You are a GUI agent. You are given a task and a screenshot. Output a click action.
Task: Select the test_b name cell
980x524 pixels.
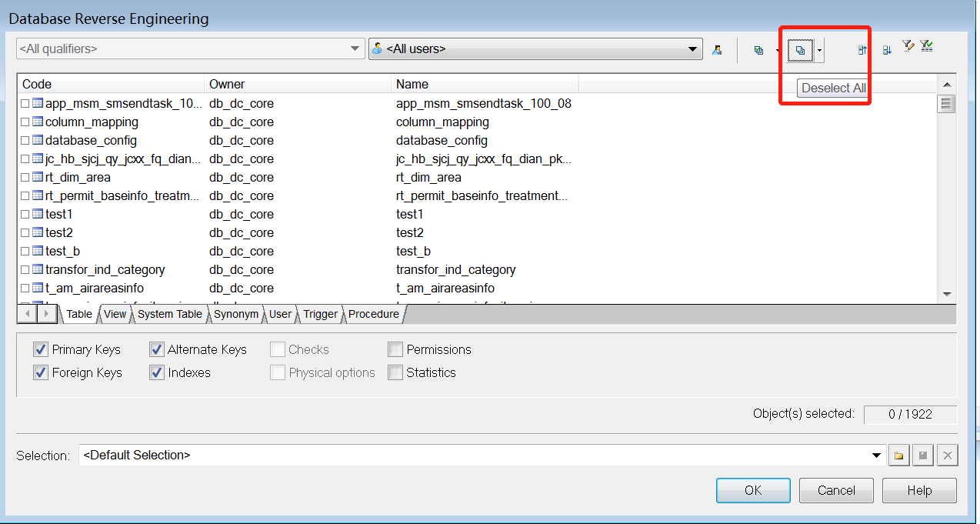pyautogui.click(x=413, y=251)
